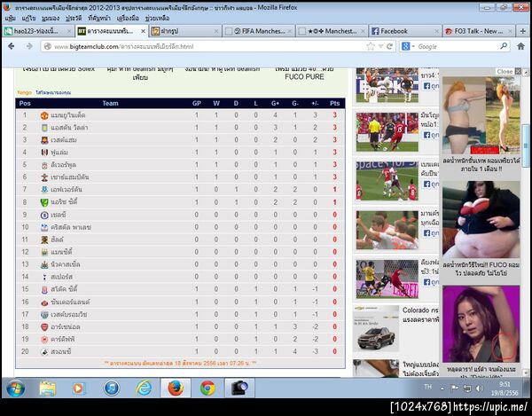532x416 pixels.
Task: Open Internet Explorer from the taskbar
Action: click(x=144, y=388)
